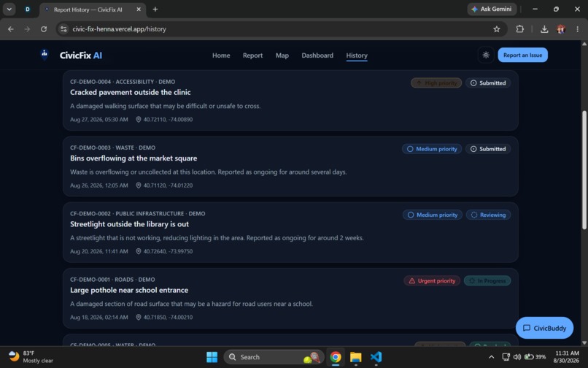This screenshot has height=368, width=588.
Task: Open site information icon in address bar
Action: click(63, 29)
